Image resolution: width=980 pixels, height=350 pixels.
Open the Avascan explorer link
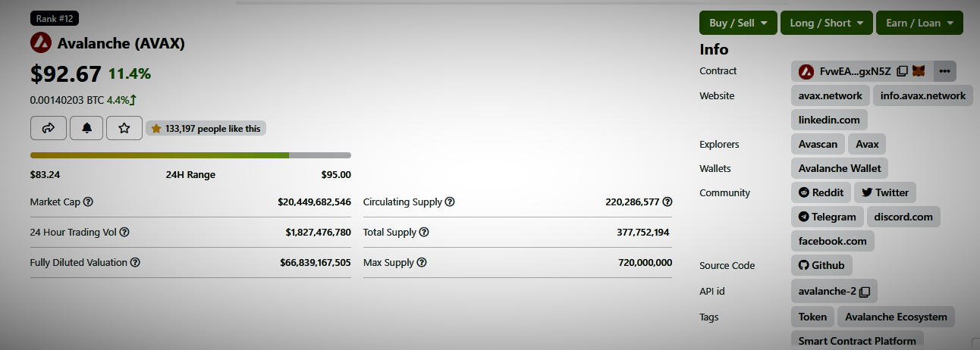(818, 144)
